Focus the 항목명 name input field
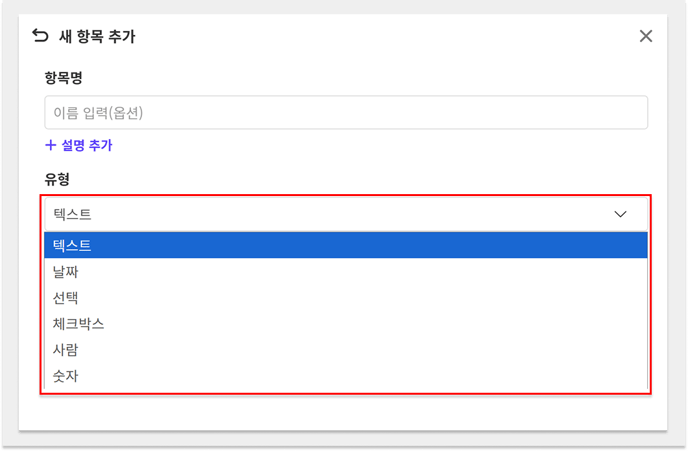Viewport: 688px width, 451px height. click(346, 112)
